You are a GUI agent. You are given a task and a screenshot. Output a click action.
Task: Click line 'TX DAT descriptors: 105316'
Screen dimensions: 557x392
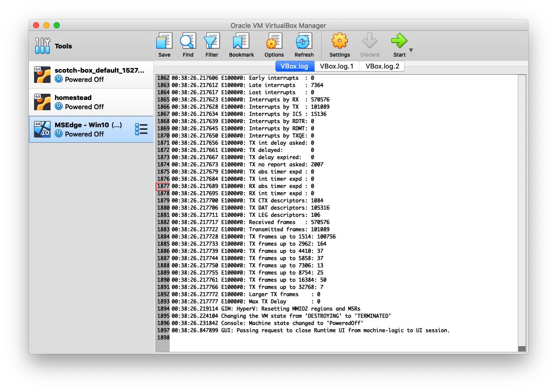(251, 208)
